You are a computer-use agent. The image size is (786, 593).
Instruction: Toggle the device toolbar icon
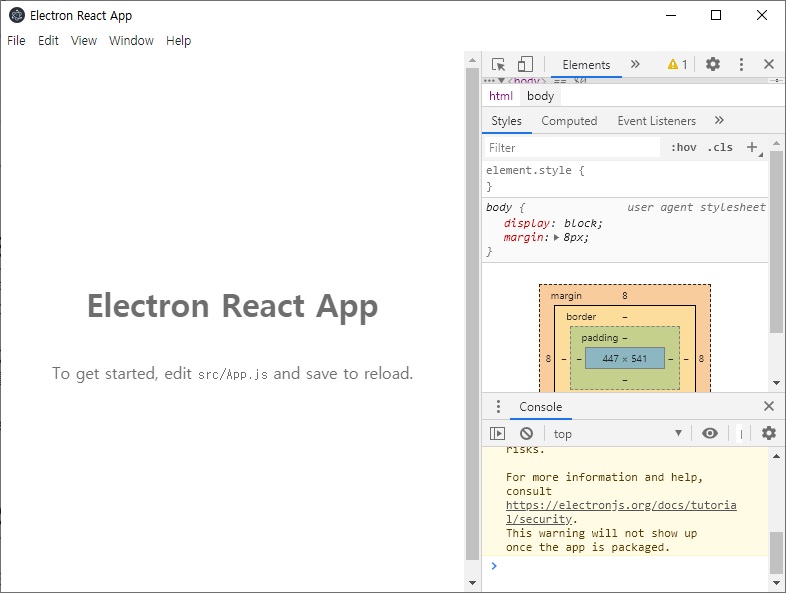click(x=525, y=64)
